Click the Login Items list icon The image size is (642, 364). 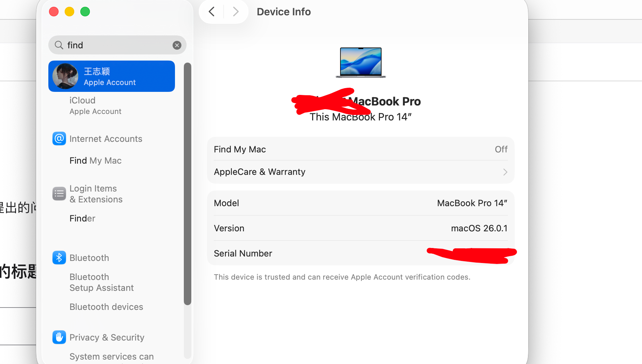(x=59, y=194)
